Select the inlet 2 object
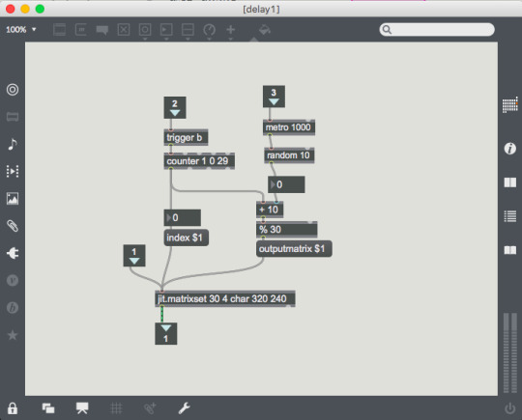522x420 pixels. pyautogui.click(x=175, y=108)
